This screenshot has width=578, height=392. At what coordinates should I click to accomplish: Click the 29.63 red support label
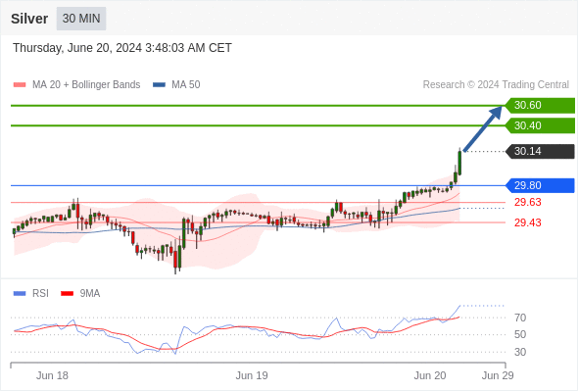click(x=528, y=203)
